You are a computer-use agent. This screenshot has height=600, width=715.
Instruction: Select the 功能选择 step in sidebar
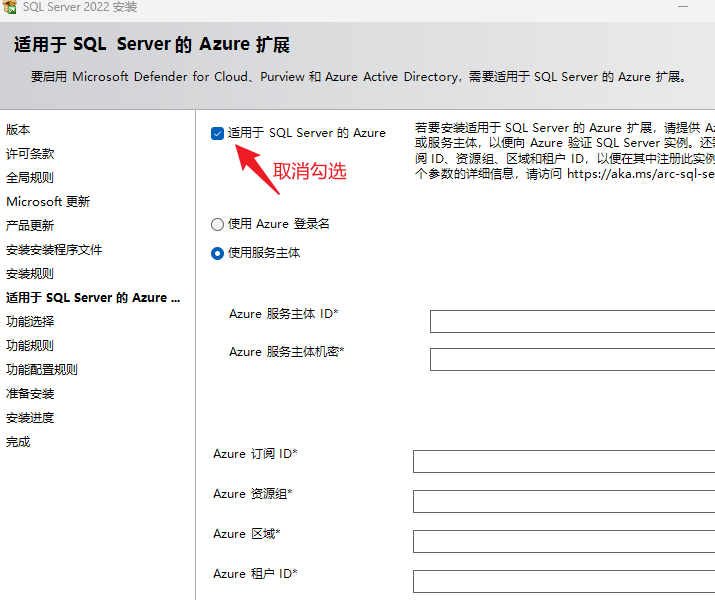click(30, 321)
